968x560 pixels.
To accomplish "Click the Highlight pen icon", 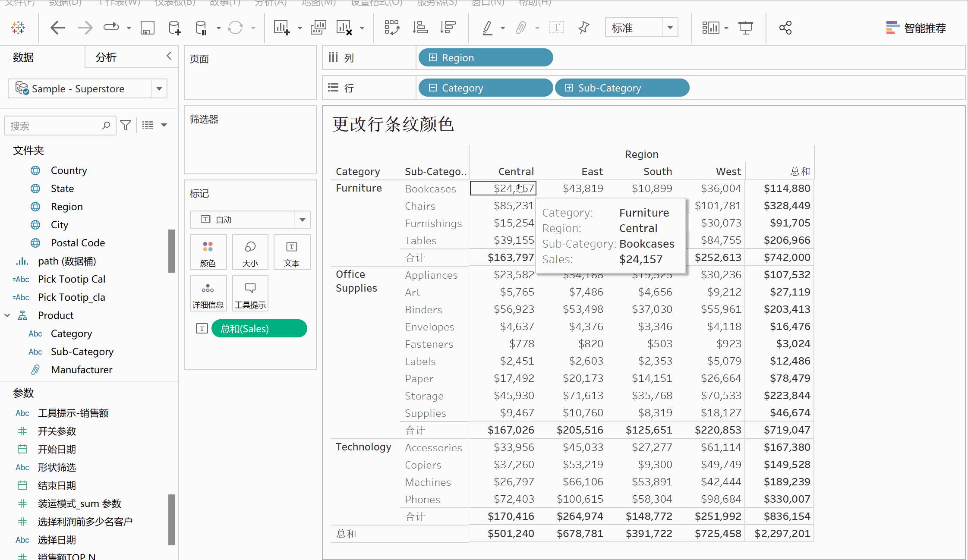I will coord(487,28).
